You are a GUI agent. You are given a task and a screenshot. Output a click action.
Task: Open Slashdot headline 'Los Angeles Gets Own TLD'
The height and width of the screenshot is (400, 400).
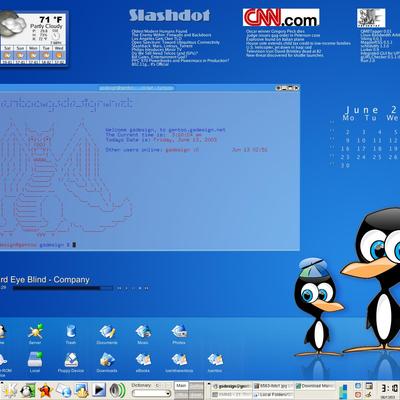pyautogui.click(x=156, y=39)
